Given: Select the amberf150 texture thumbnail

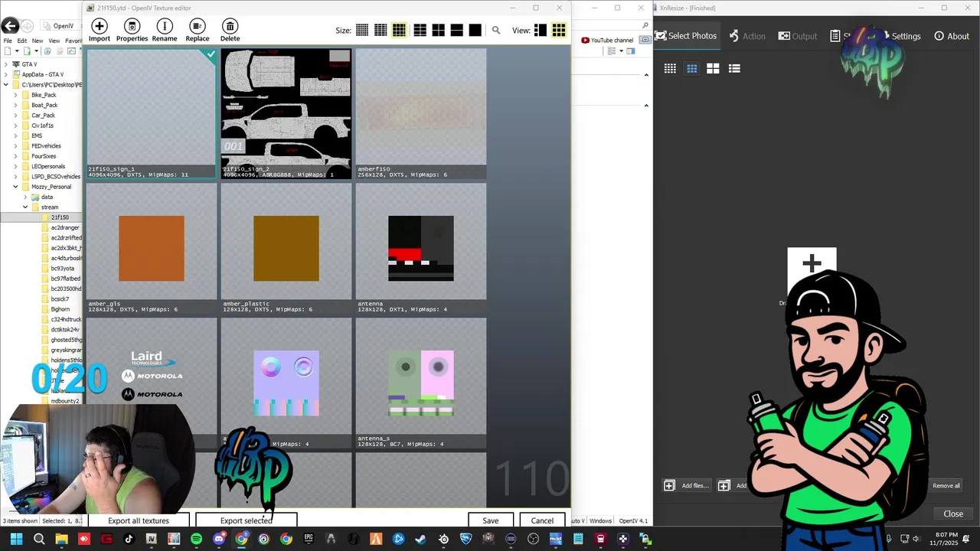Looking at the screenshot, I should 421,113.
